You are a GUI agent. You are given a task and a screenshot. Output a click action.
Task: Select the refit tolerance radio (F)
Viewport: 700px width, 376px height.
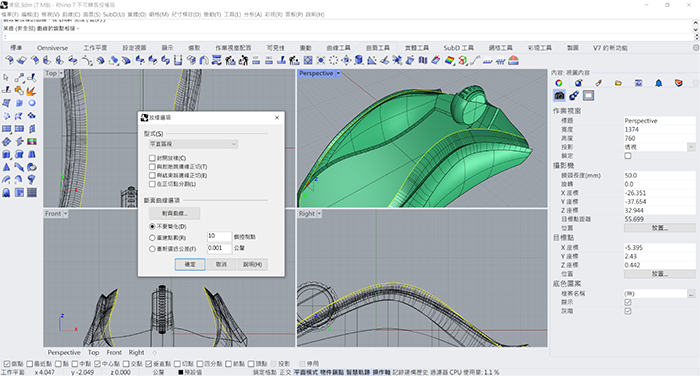pyautogui.click(x=152, y=249)
